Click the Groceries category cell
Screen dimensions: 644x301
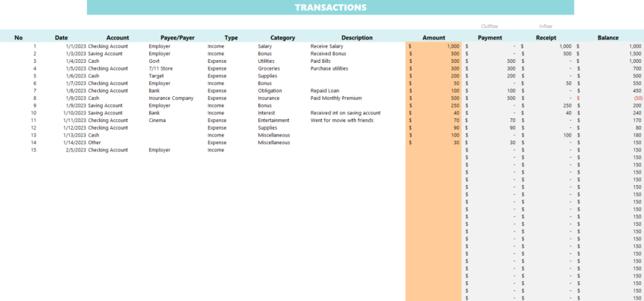click(x=269, y=69)
